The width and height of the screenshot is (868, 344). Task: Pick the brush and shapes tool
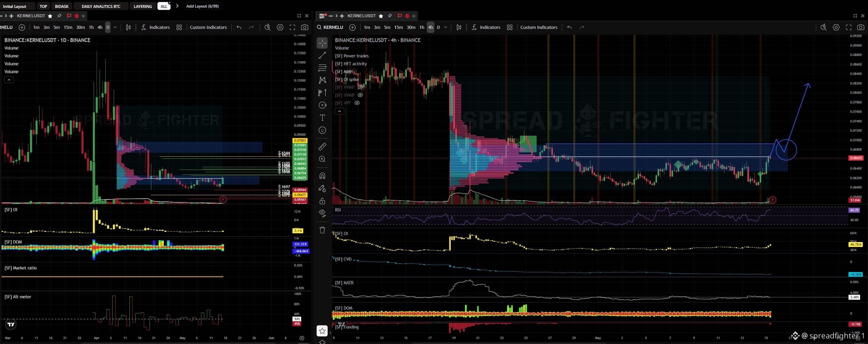click(x=322, y=105)
